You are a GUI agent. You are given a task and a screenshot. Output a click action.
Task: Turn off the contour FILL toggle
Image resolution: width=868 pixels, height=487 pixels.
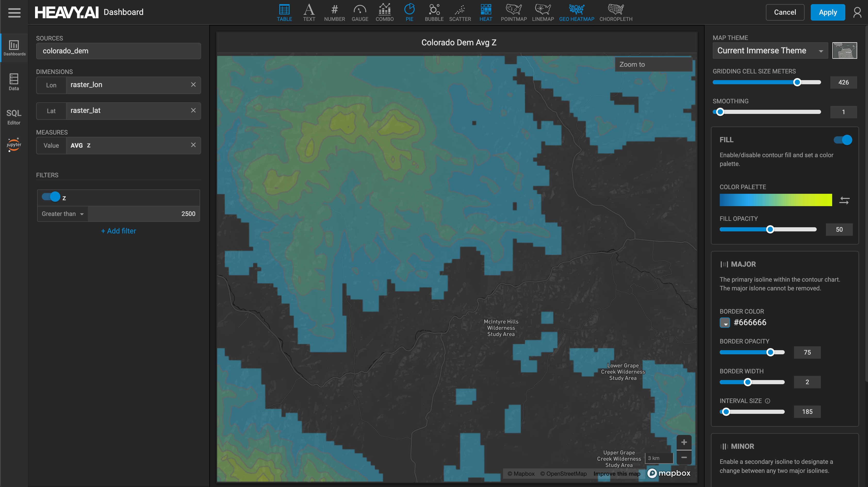(842, 140)
